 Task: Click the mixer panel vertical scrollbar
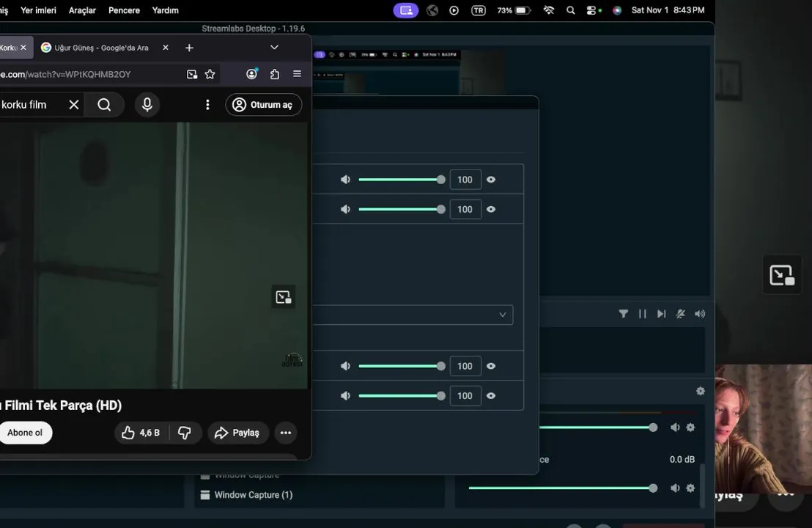click(x=703, y=485)
